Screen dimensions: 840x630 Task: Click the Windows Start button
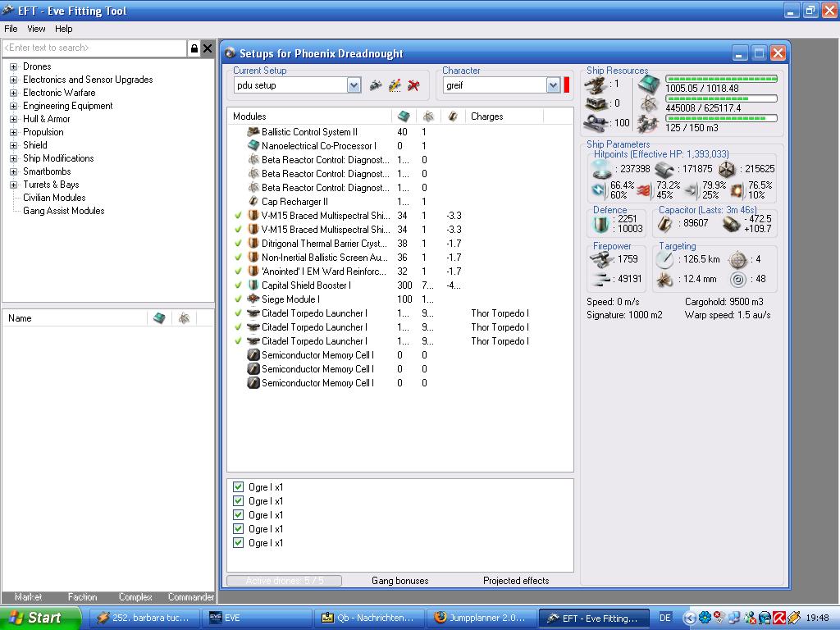(x=41, y=618)
